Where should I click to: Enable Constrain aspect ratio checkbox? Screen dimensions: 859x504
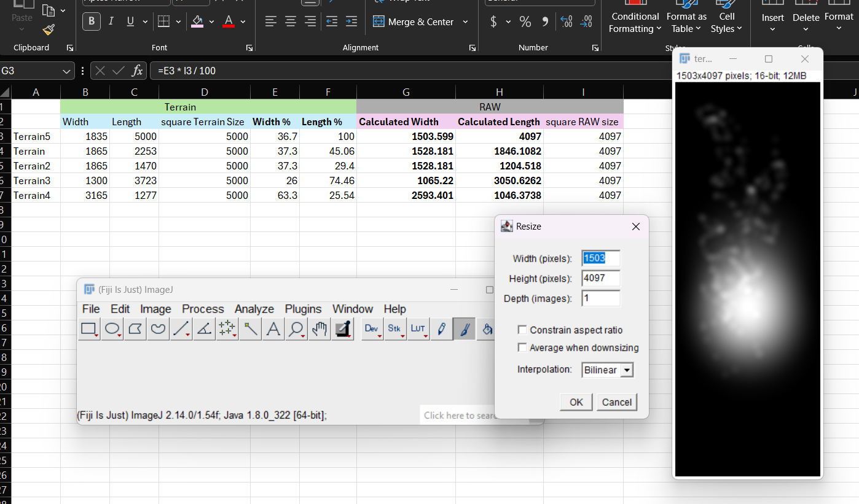522,330
